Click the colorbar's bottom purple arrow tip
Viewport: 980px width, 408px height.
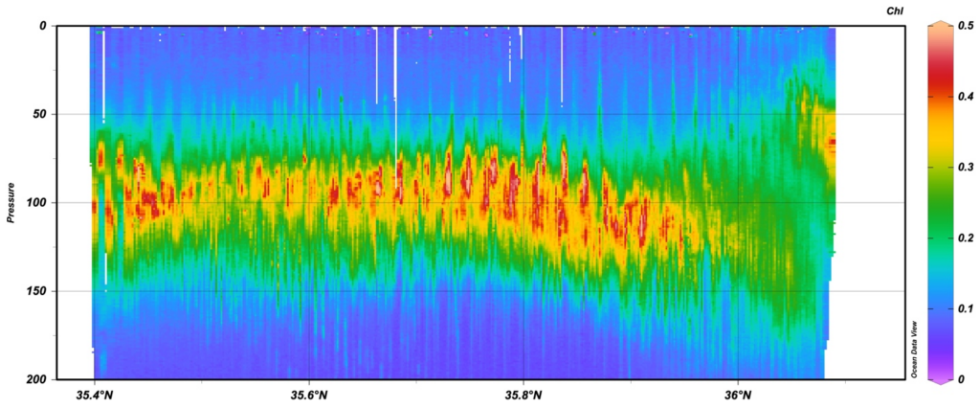point(939,383)
